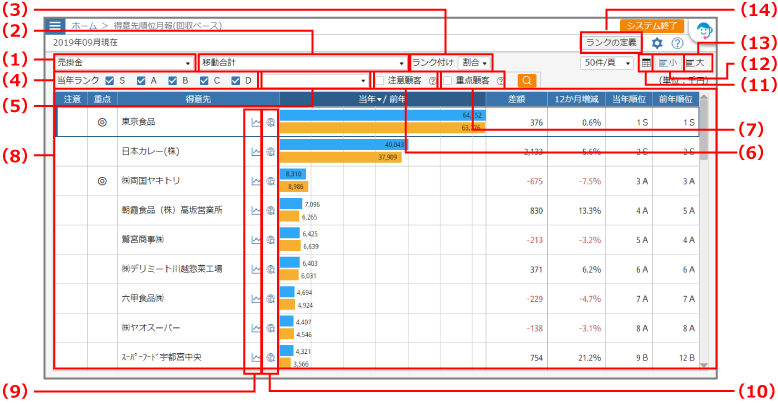778x404 pixels.
Task: Uncheck rank B checkbox
Action: tap(172, 80)
